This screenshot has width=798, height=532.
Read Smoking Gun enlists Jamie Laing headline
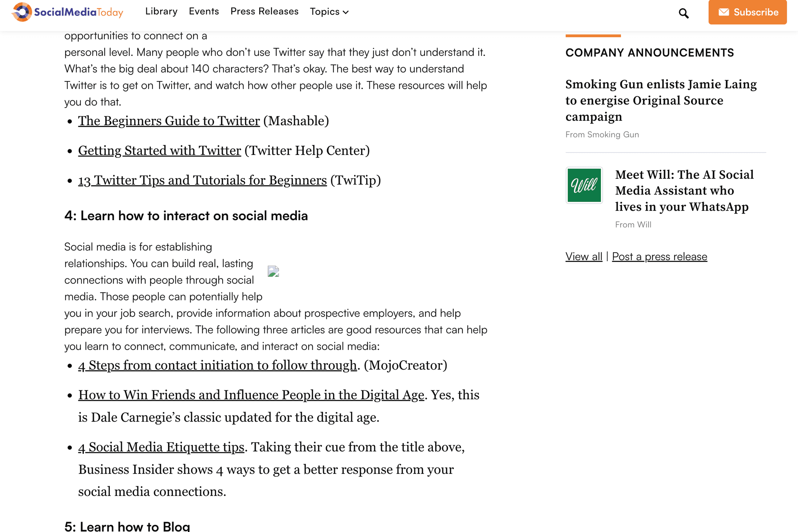coord(661,100)
